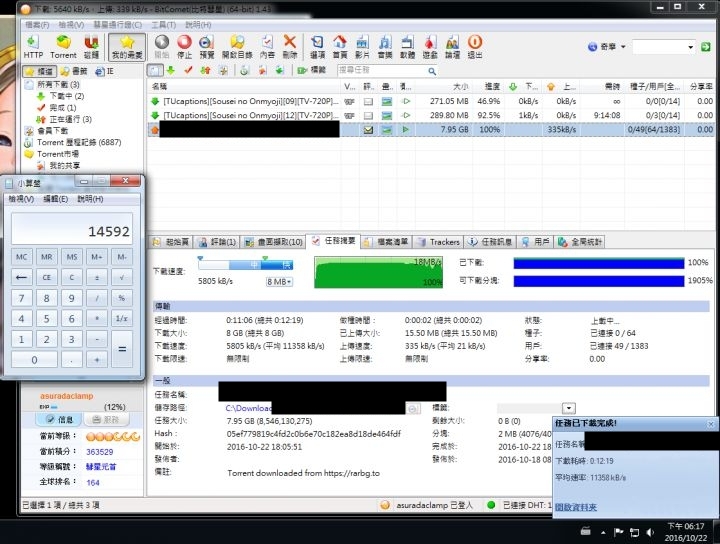
Task: Click the green go arrow beside search box
Action: point(706,47)
